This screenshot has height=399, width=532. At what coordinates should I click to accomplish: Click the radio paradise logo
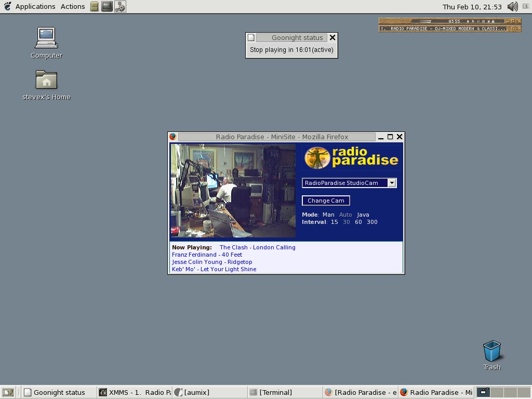pos(351,157)
